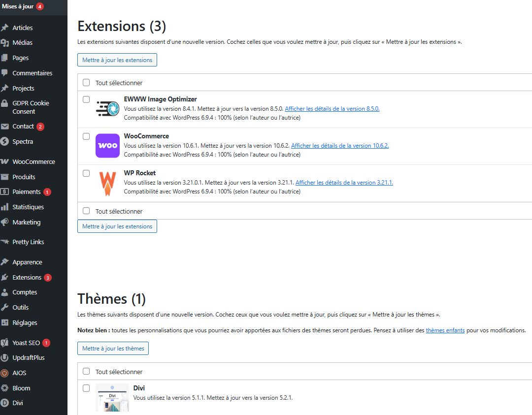Viewport: 532px width, 415px height.
Task: Follow the 'thèmes enfants' link
Action: [x=445, y=330]
